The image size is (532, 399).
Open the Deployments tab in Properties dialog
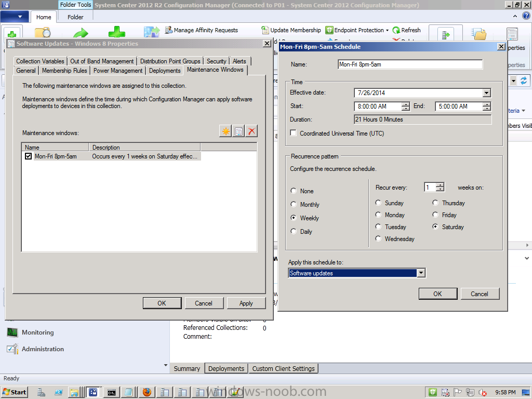click(x=165, y=71)
